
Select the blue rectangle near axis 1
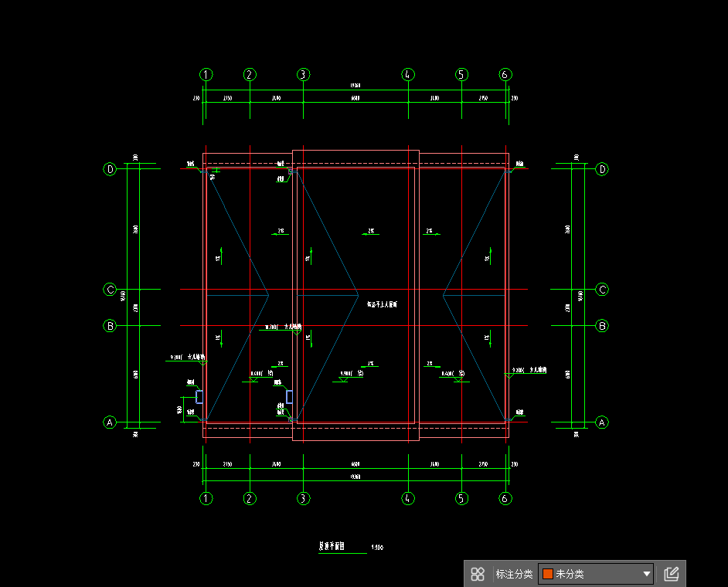click(199, 397)
